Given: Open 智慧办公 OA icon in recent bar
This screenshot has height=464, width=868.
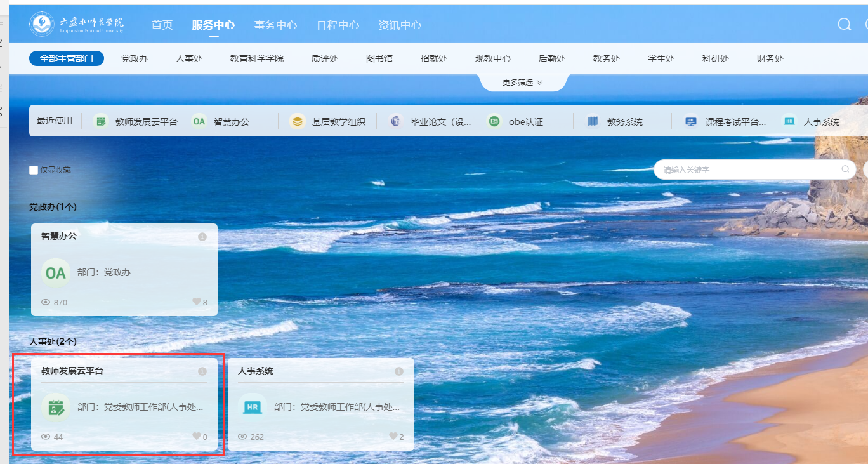Looking at the screenshot, I should coord(199,121).
